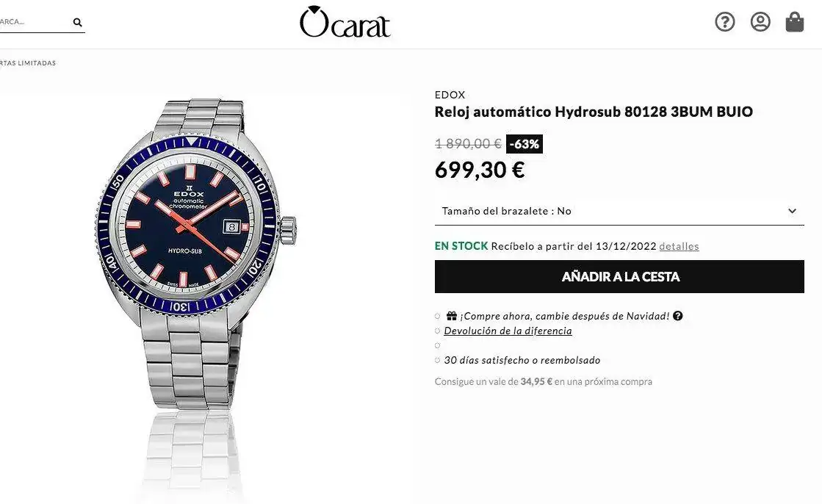
Task: Click the EDOX brand name label
Action: (450, 95)
